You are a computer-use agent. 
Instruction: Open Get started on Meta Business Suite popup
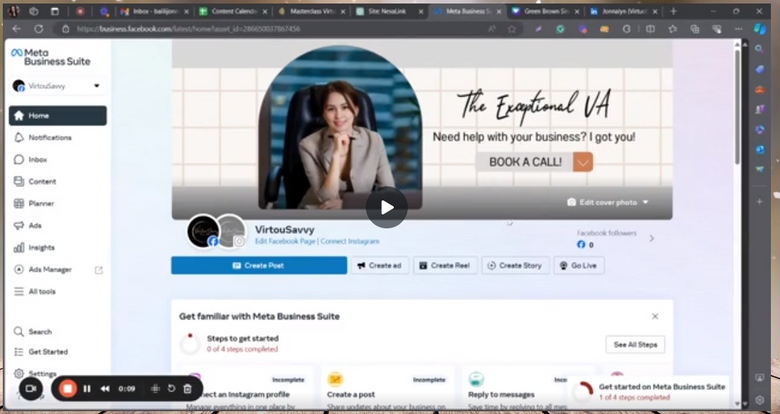(x=649, y=392)
